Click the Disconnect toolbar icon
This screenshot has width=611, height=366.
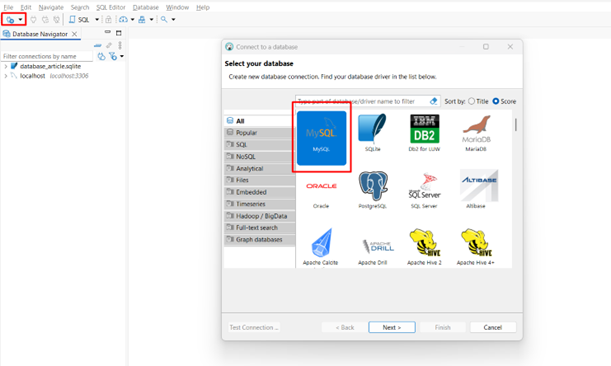pyautogui.click(x=57, y=19)
